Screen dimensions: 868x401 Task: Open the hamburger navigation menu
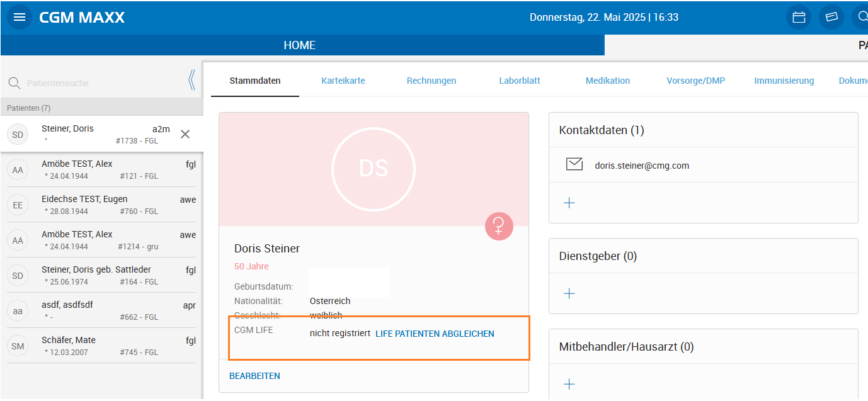point(20,17)
